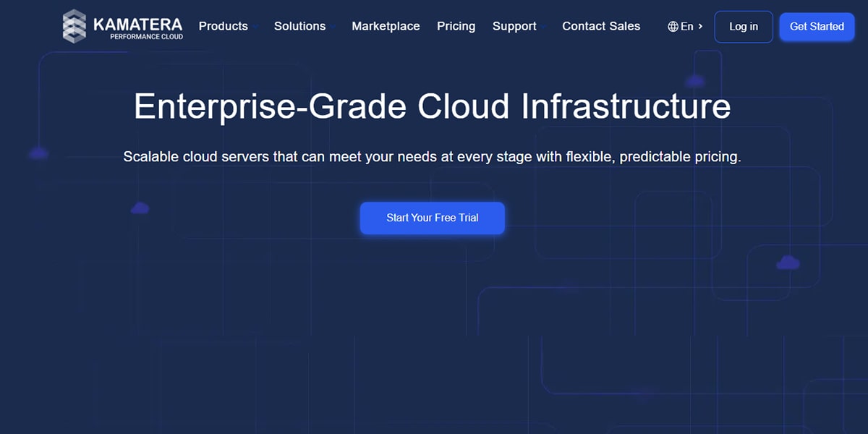This screenshot has width=868, height=434.
Task: Click the Kamatera Performance Cloud wordmark
Action: (137, 27)
